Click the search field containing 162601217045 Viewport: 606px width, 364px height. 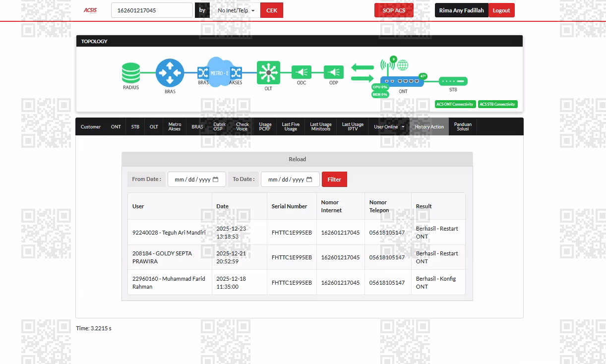(152, 10)
